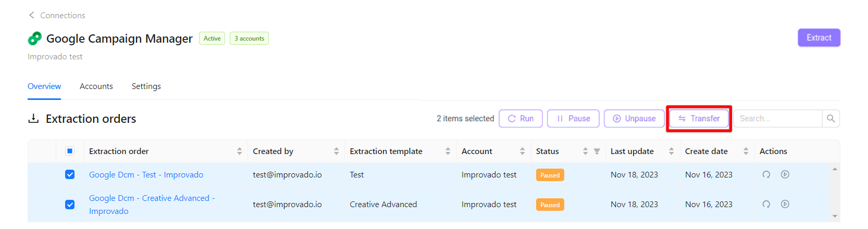Click the purple Extract button
Viewport: 868px width, 229px height.
[x=819, y=37]
